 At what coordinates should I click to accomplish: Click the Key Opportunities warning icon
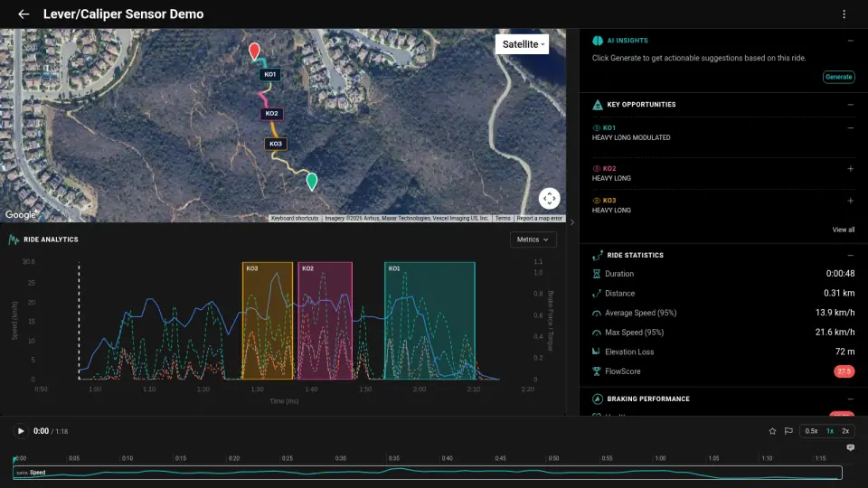coord(598,105)
